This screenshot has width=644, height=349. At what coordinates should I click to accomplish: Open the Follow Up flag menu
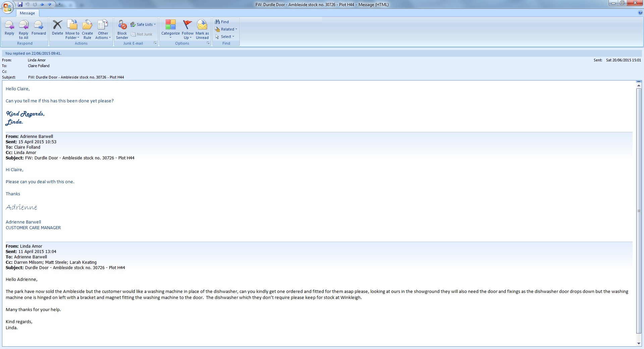(x=187, y=30)
